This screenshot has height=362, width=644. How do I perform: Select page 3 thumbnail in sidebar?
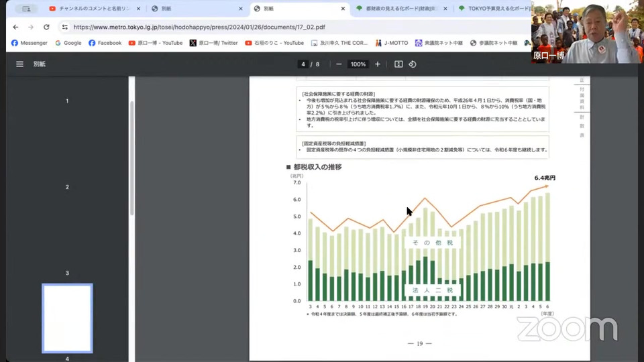click(x=67, y=273)
